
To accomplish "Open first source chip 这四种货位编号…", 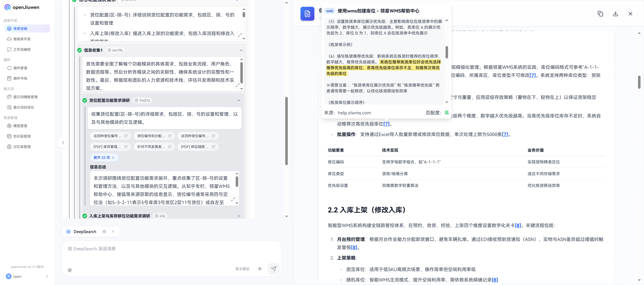I will click(110, 136).
